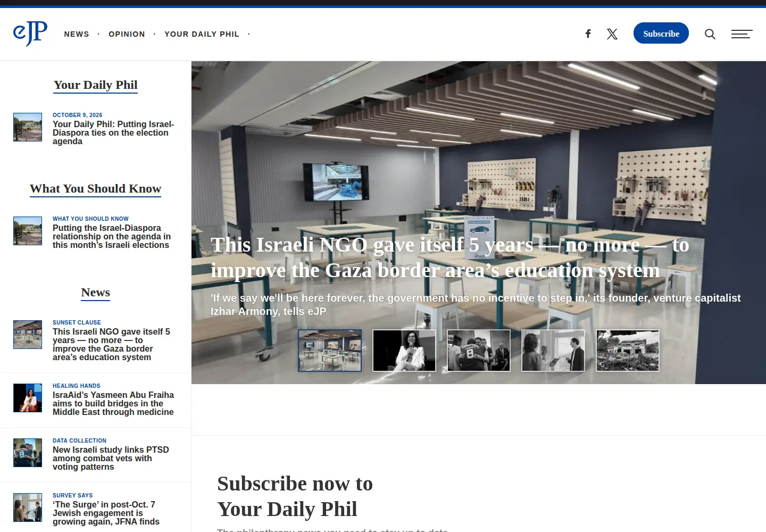Open the eJP logo homepage link
Image resolution: width=766 pixels, height=532 pixels.
point(30,34)
